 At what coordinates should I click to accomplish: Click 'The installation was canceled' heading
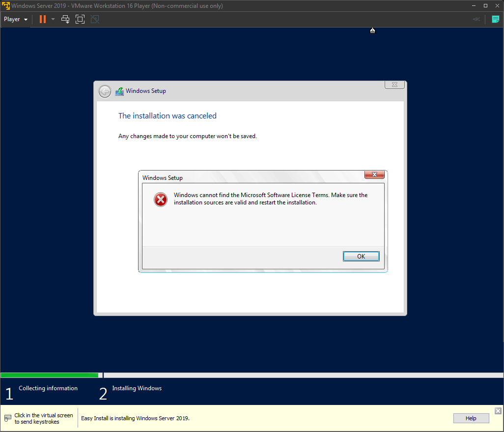(168, 116)
